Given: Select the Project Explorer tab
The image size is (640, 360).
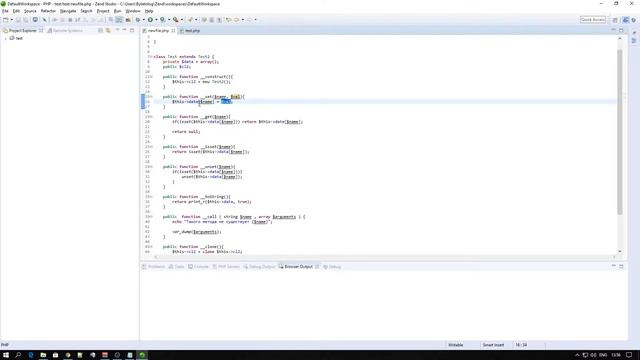Looking at the screenshot, I should click(23, 31).
